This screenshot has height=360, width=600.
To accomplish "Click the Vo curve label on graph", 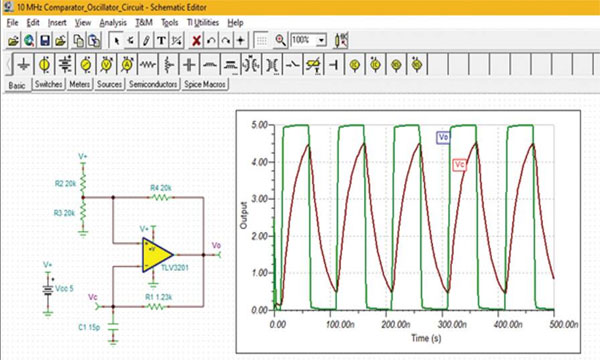I will pos(443,137).
